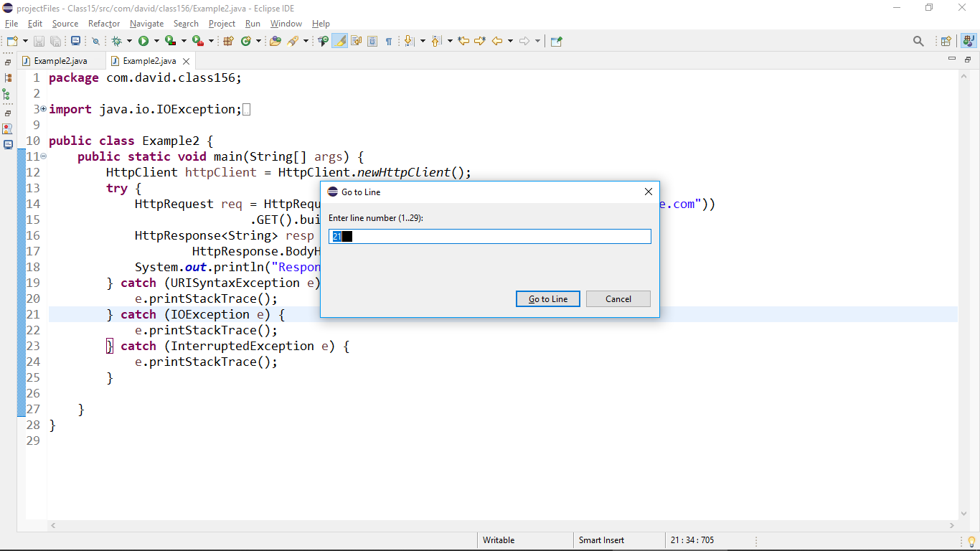
Task: Save the current file
Action: 38,41
